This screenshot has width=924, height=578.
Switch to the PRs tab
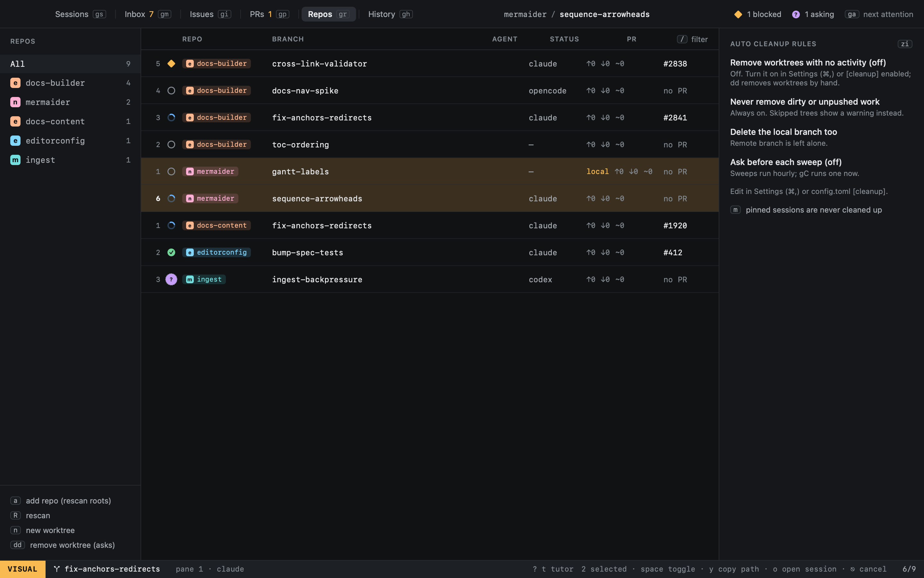click(269, 14)
